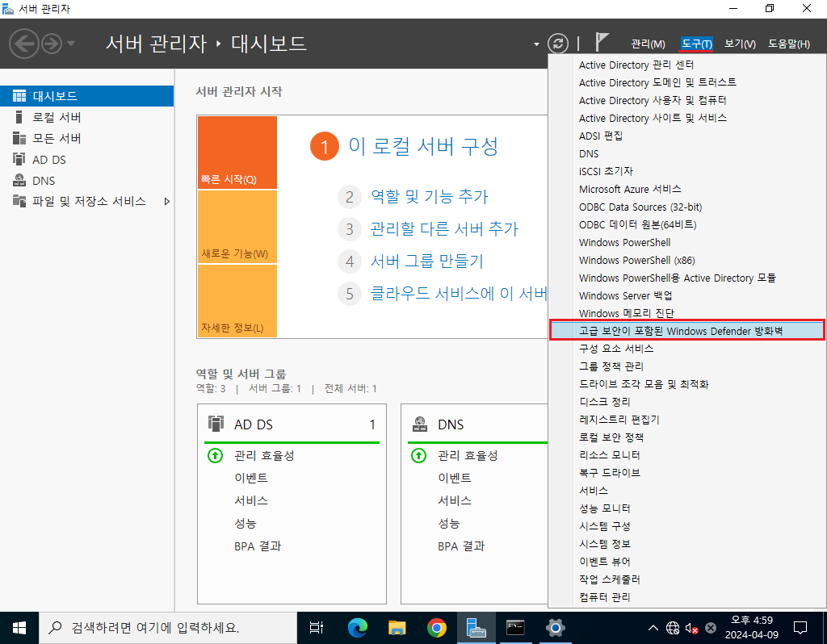The height and width of the screenshot is (644, 827).
Task: Click the 이 로컬 서버 구성 link
Action: tap(423, 146)
